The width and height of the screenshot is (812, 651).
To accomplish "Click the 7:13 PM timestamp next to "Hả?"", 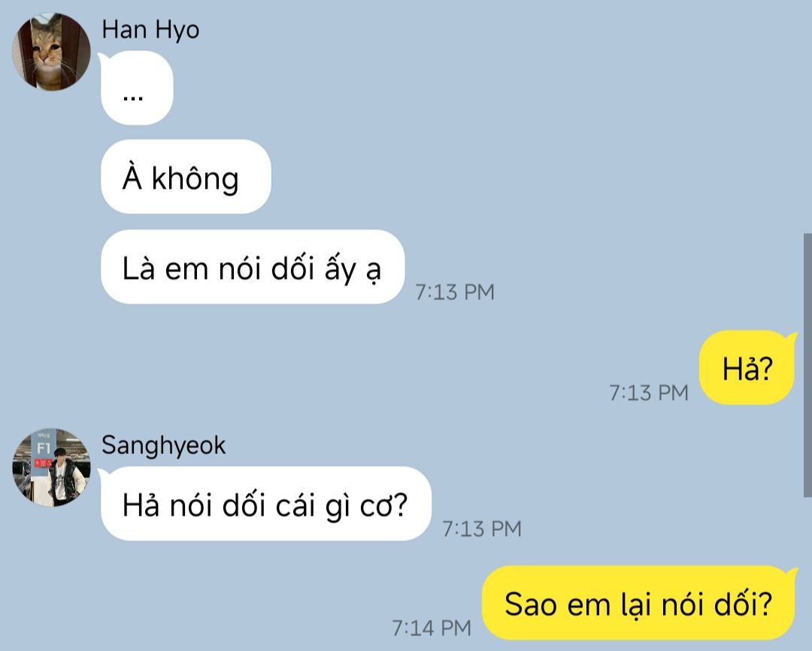I will [x=648, y=392].
